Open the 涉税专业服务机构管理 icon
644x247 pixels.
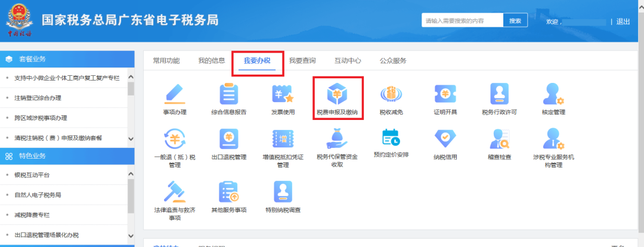(553, 139)
